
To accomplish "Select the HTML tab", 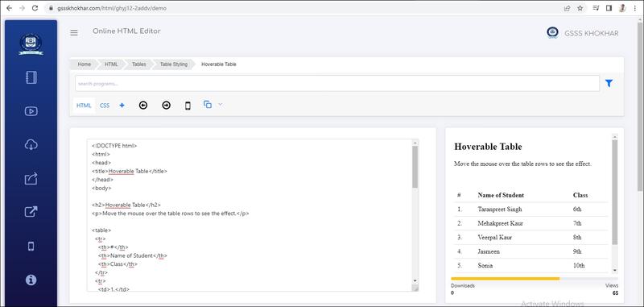I will [x=84, y=106].
